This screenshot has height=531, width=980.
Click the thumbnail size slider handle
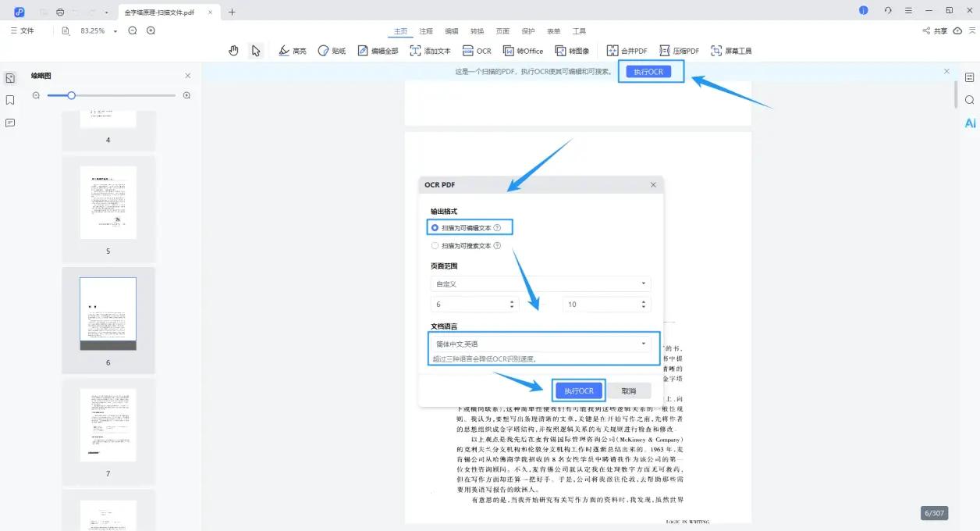pos(72,95)
